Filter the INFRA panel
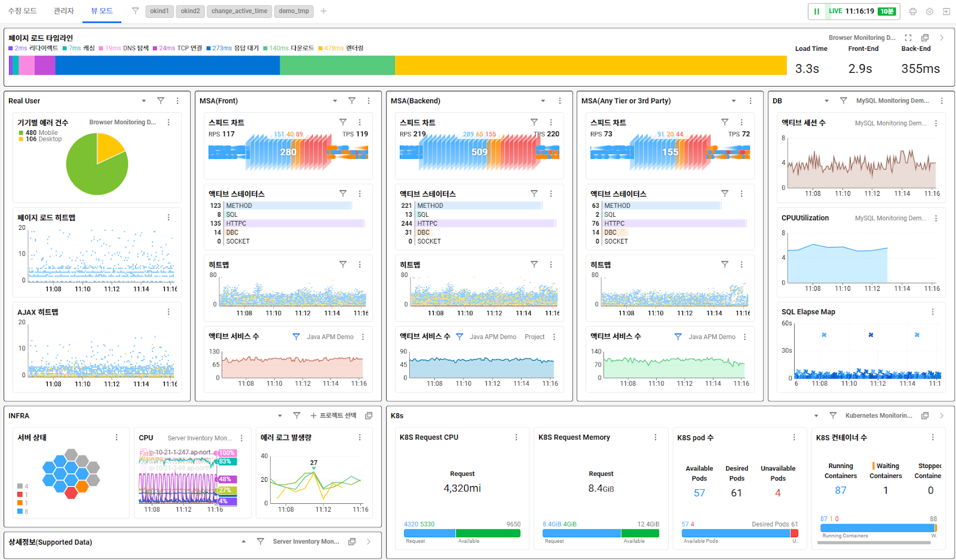The width and height of the screenshot is (956, 560). 296,416
